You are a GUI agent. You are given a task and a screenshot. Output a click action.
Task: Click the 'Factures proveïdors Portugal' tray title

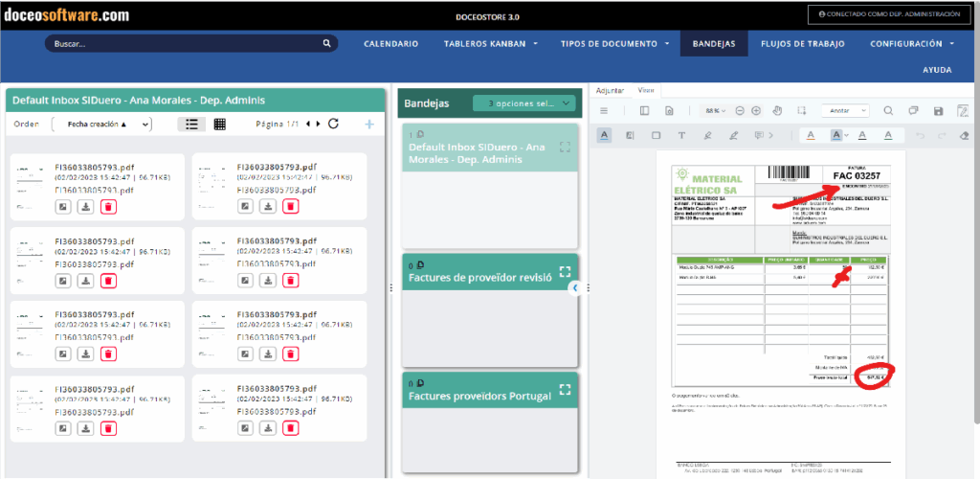coord(480,397)
